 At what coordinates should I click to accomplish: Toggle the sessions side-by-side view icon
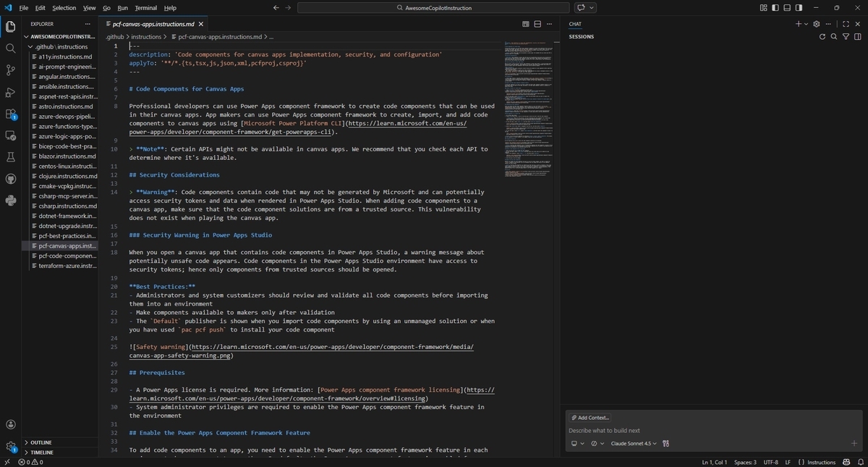tap(856, 36)
